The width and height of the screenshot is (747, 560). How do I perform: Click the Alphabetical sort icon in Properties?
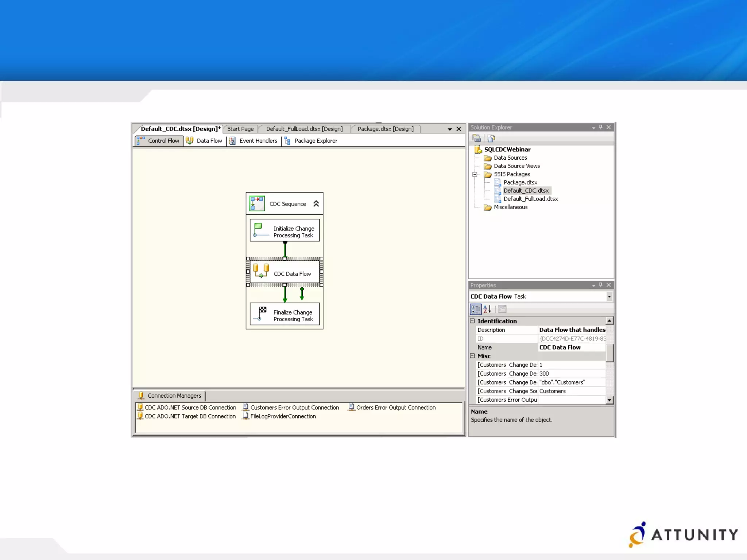pyautogui.click(x=487, y=309)
